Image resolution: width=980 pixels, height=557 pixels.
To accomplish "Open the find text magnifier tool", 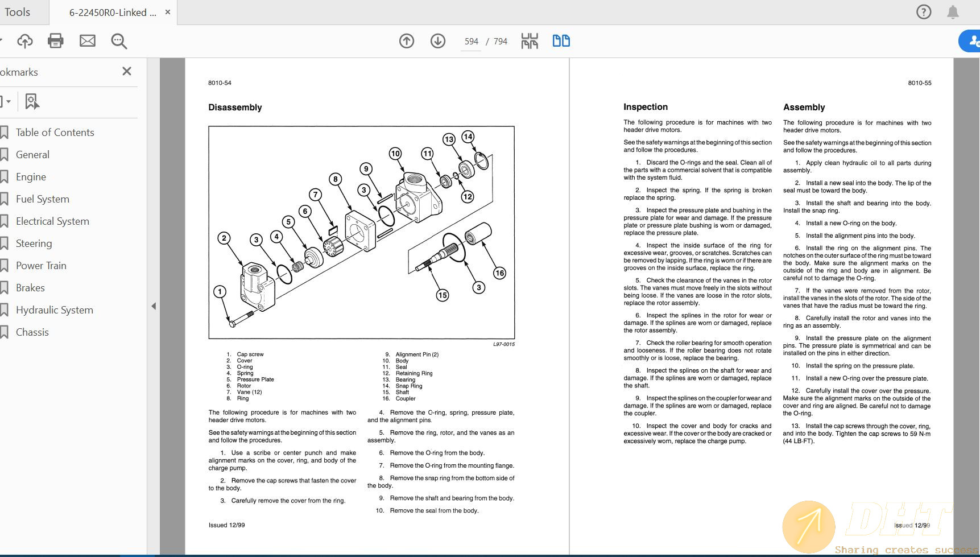I will coord(119,41).
